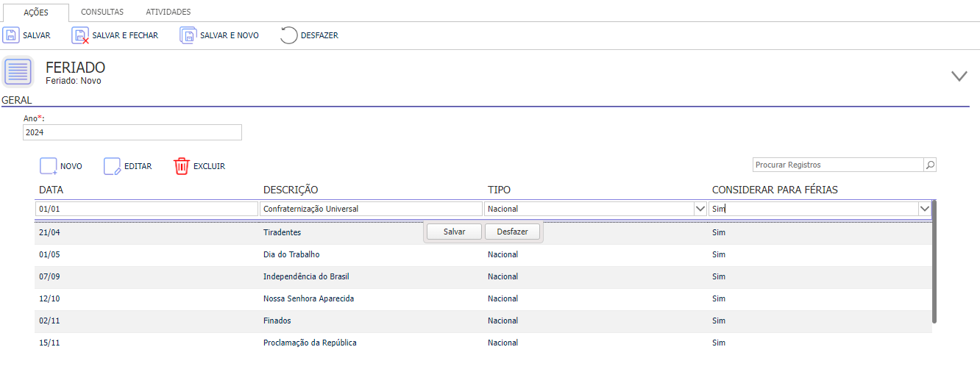The height and width of the screenshot is (383, 980).
Task: Click the Editar pencil icon
Action: pyautogui.click(x=113, y=166)
